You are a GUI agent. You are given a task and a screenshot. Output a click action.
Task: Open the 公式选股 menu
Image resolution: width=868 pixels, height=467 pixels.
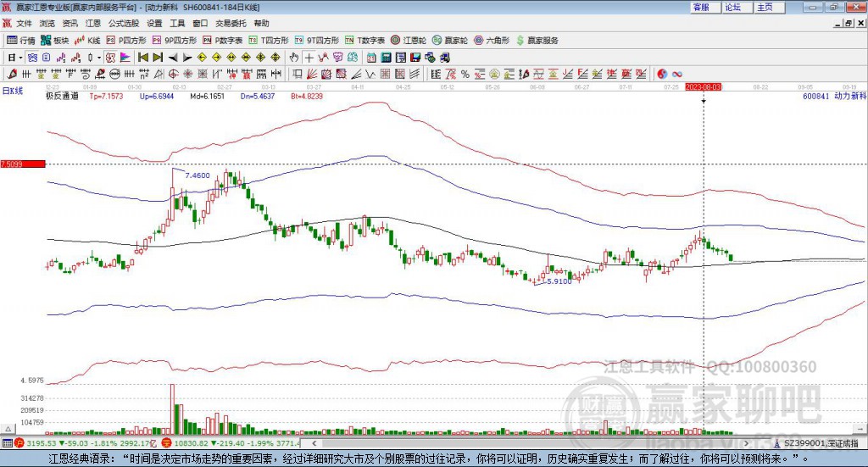124,23
